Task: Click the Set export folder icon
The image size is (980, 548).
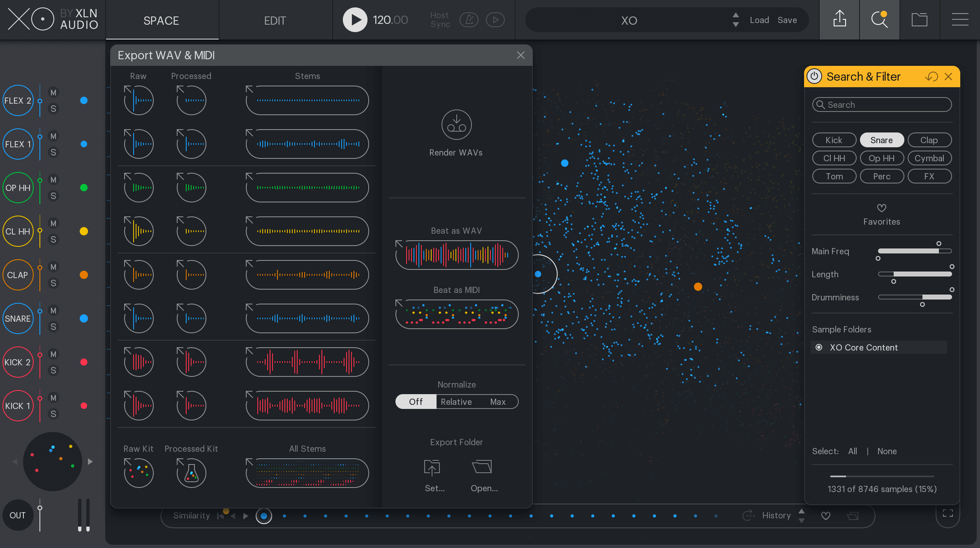Action: [x=432, y=468]
